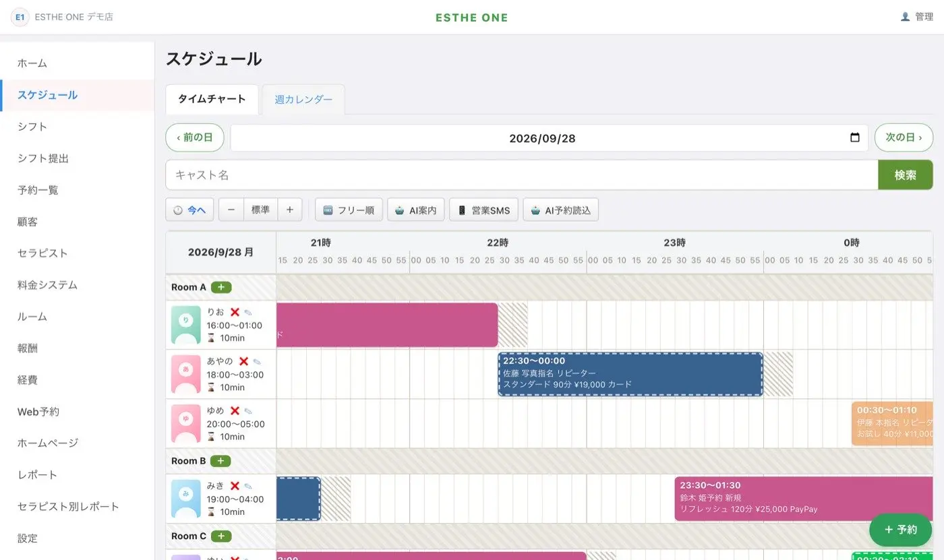This screenshot has height=560, width=944.
Task: Zoom out the timeline with minus
Action: tap(231, 210)
